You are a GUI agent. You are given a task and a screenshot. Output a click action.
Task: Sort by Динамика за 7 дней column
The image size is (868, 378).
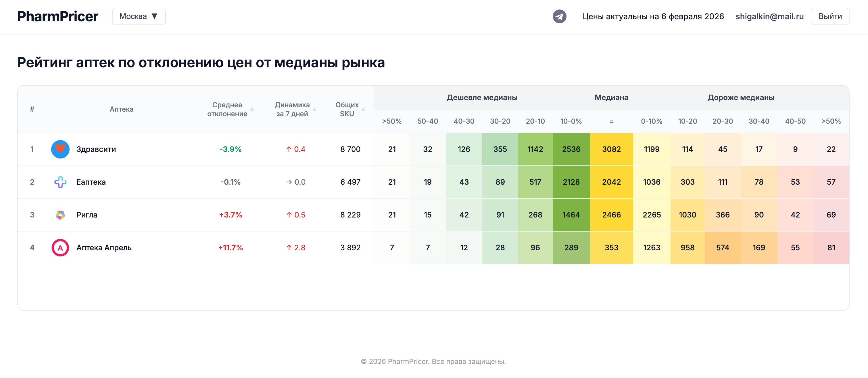(315, 109)
